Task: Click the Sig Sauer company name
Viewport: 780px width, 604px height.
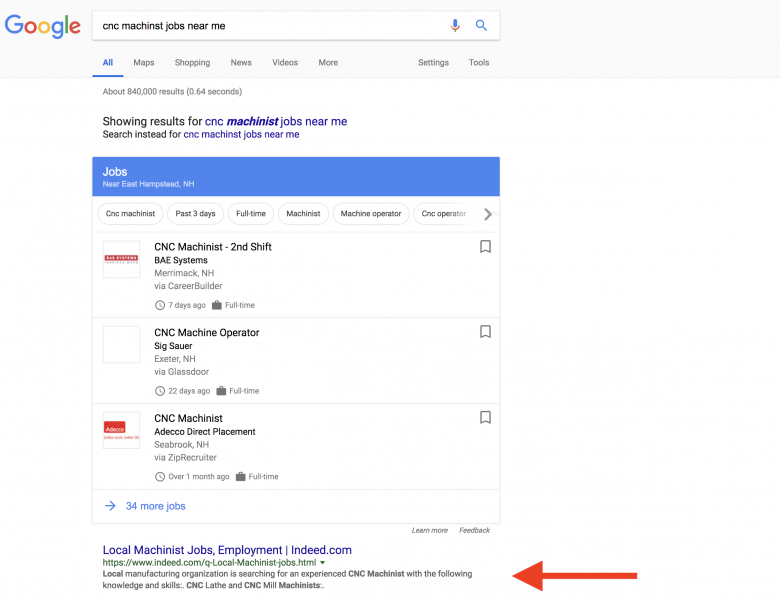Action: point(173,346)
